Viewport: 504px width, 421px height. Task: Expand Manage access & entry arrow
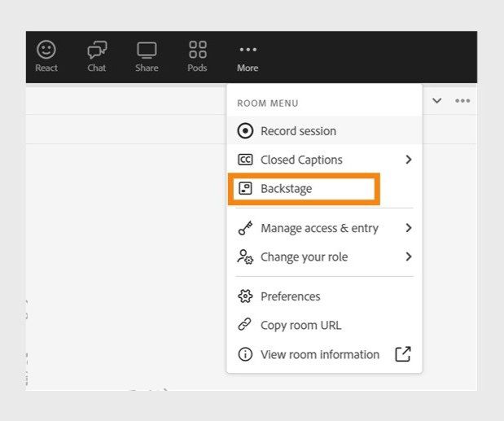[x=409, y=228]
